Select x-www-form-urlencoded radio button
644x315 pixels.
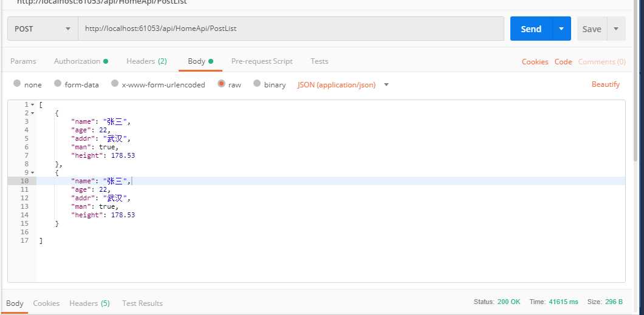[x=115, y=83]
